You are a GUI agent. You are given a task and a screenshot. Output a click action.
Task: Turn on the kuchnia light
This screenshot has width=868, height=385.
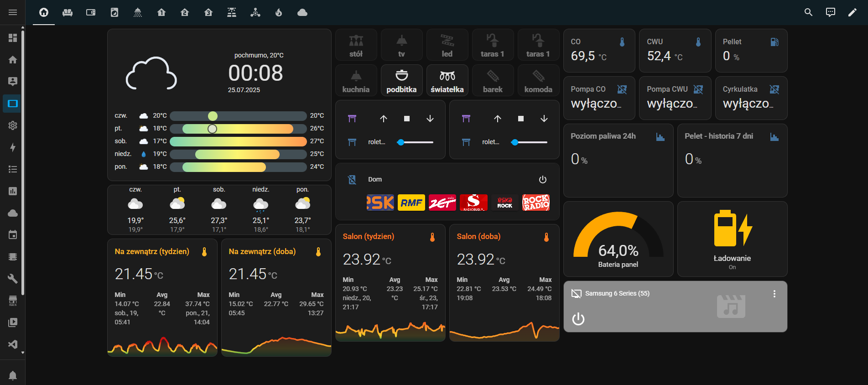click(x=356, y=80)
